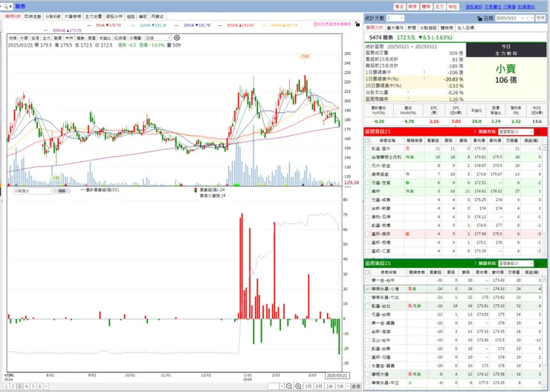This screenshot has width=550, height=392.
Task: Switch to the 主力地圖 tab
Action: point(94,16)
